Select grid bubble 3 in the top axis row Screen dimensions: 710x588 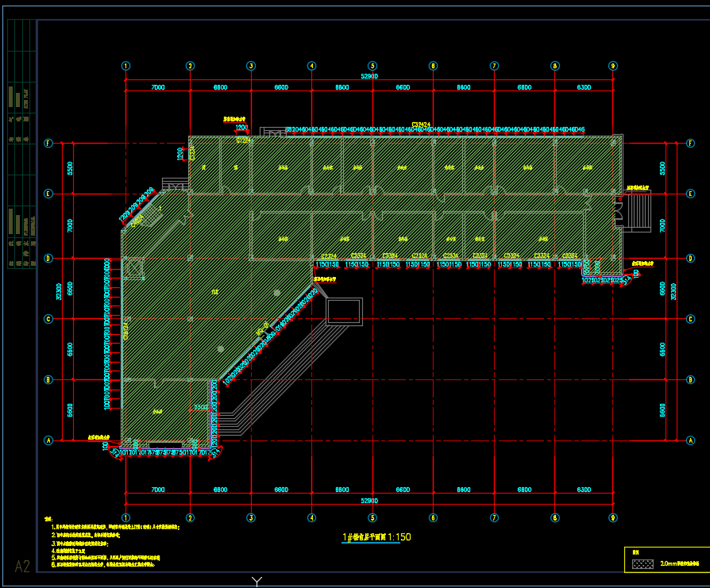(x=251, y=66)
